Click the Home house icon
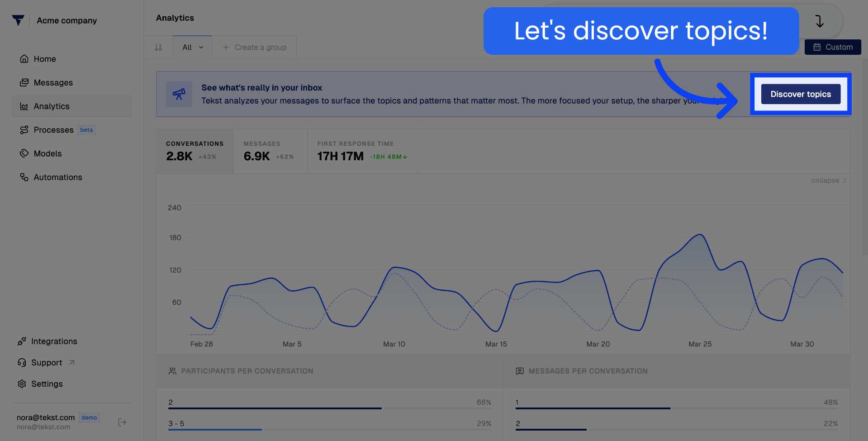The height and width of the screenshot is (441, 868). point(24,59)
